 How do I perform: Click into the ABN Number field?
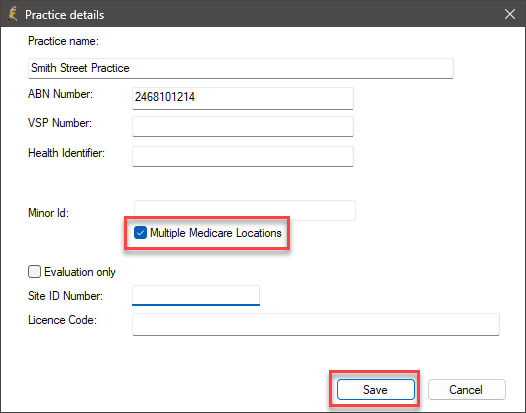243,98
